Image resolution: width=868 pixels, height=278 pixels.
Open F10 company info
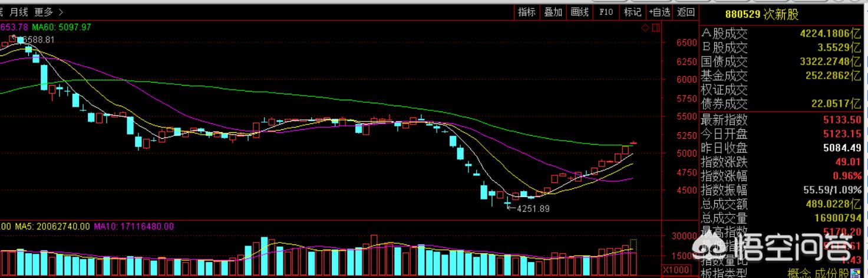coord(606,12)
